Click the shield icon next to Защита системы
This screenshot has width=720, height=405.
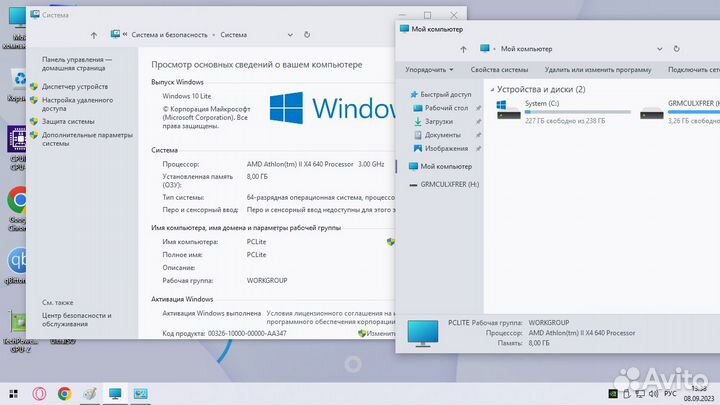coord(34,121)
